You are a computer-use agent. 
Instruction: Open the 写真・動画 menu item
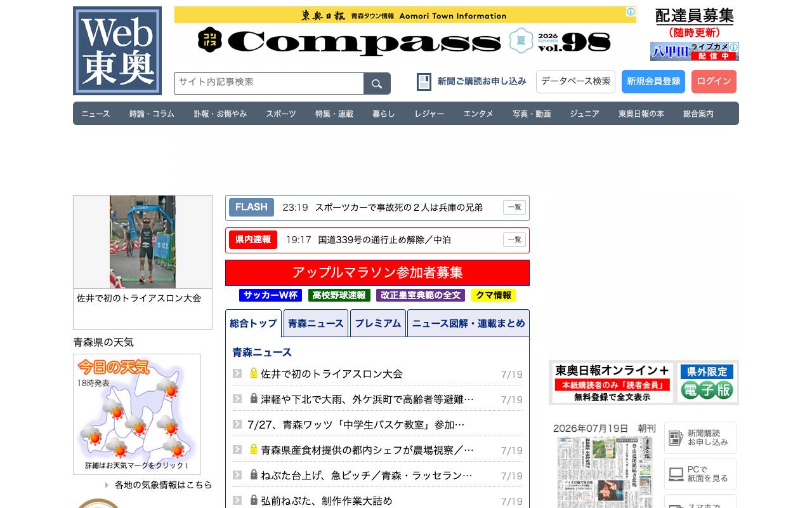tap(532, 114)
